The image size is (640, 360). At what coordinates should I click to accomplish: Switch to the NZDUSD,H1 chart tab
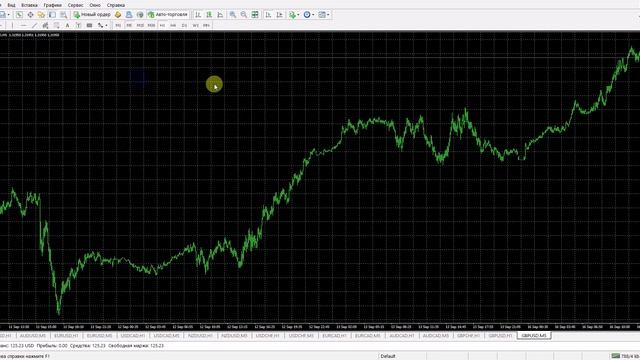click(200, 336)
